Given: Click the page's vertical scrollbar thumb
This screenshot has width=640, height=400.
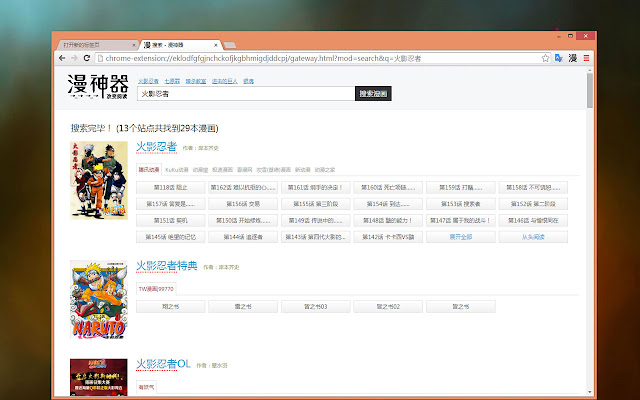Looking at the screenshot, I should coord(590,91).
